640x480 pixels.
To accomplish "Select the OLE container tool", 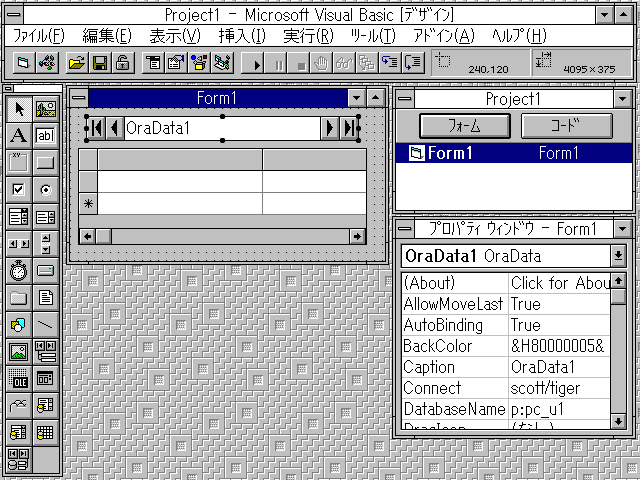I will [x=19, y=378].
